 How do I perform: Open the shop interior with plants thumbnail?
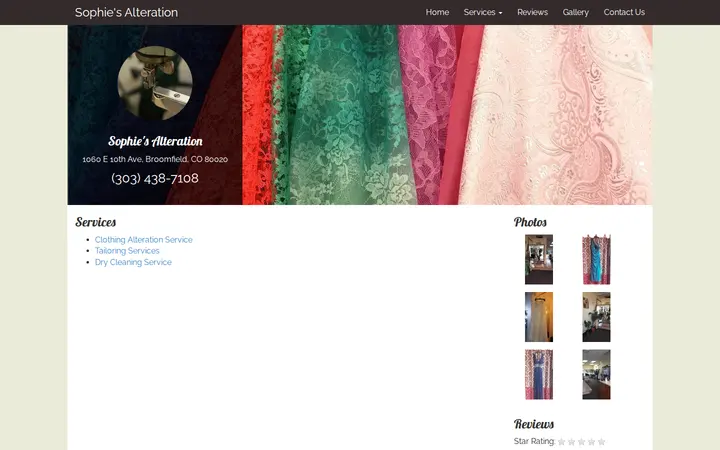point(596,317)
